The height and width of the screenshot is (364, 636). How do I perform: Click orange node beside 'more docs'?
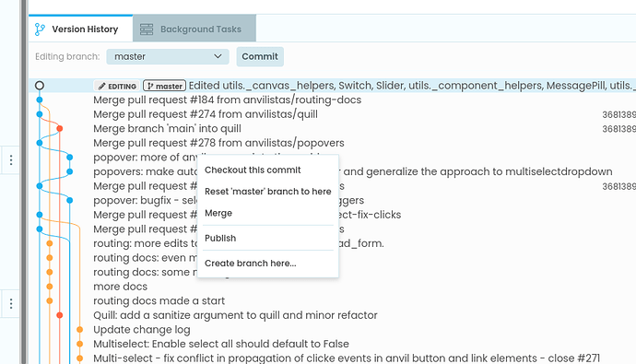point(50,287)
